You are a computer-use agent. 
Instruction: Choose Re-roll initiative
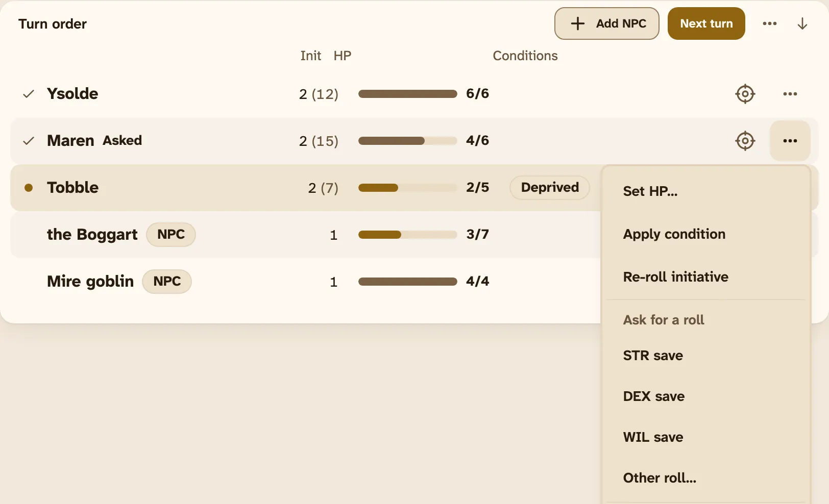click(x=706, y=277)
